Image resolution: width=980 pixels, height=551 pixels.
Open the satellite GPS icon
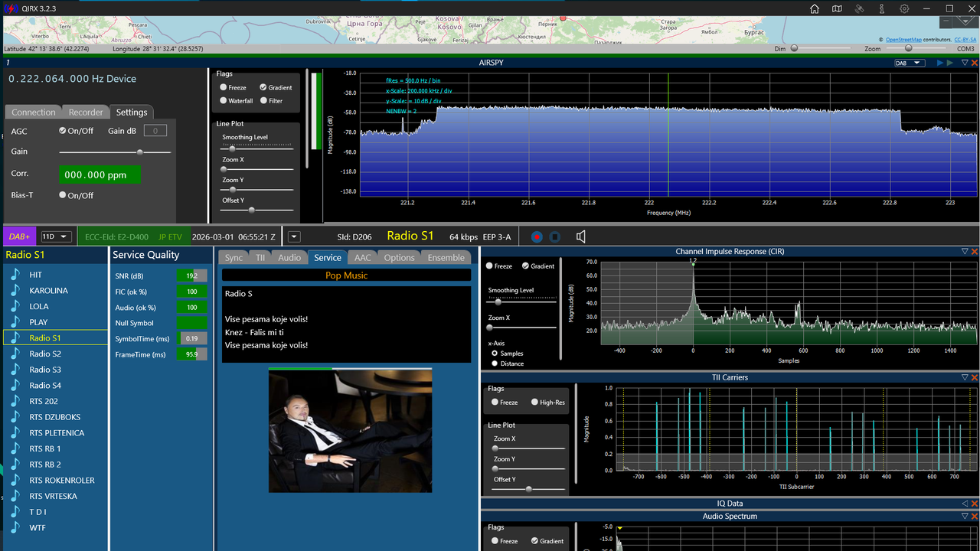(x=859, y=8)
